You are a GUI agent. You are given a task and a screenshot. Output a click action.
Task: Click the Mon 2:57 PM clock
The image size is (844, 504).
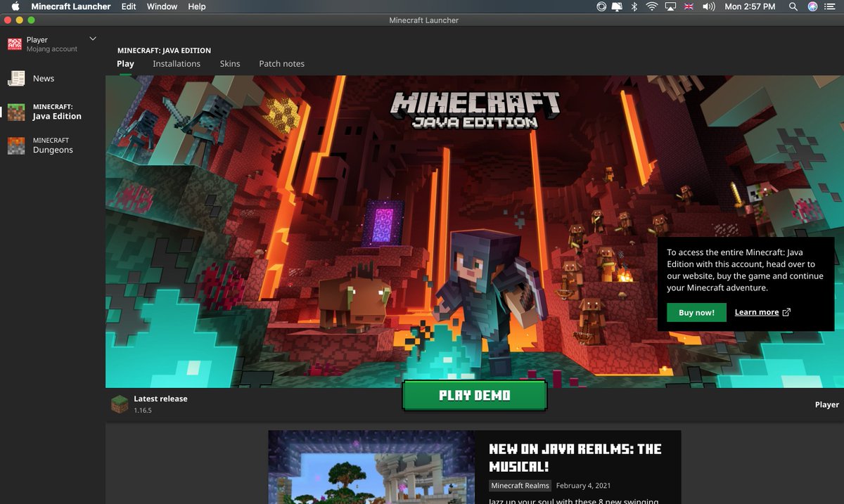click(750, 6)
